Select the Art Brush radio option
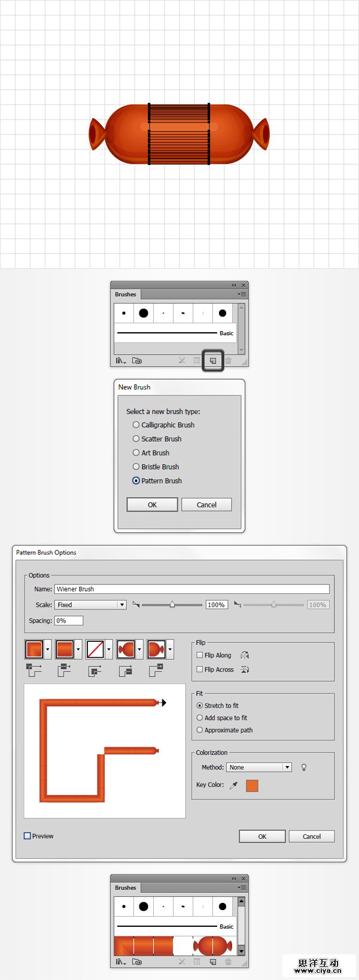 coord(136,453)
